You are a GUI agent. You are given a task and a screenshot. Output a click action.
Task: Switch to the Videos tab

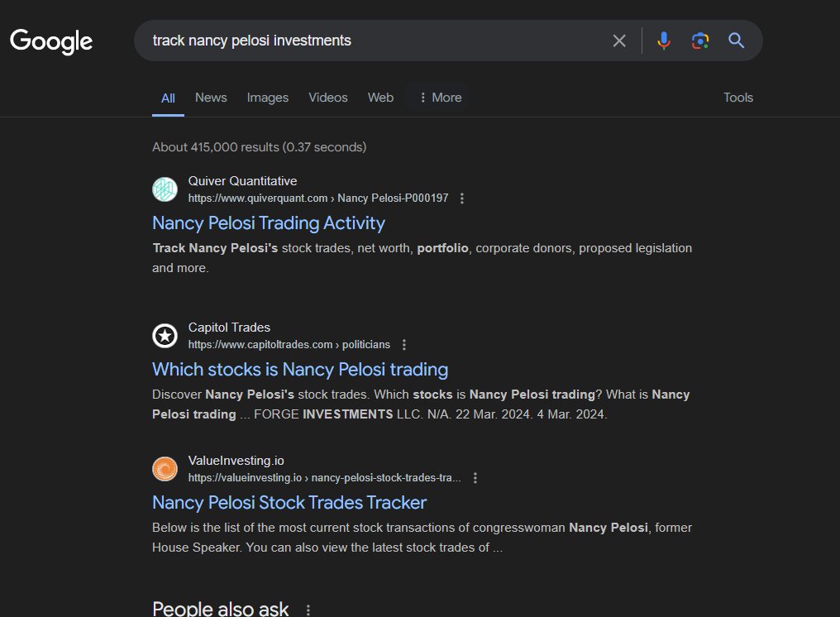point(328,98)
